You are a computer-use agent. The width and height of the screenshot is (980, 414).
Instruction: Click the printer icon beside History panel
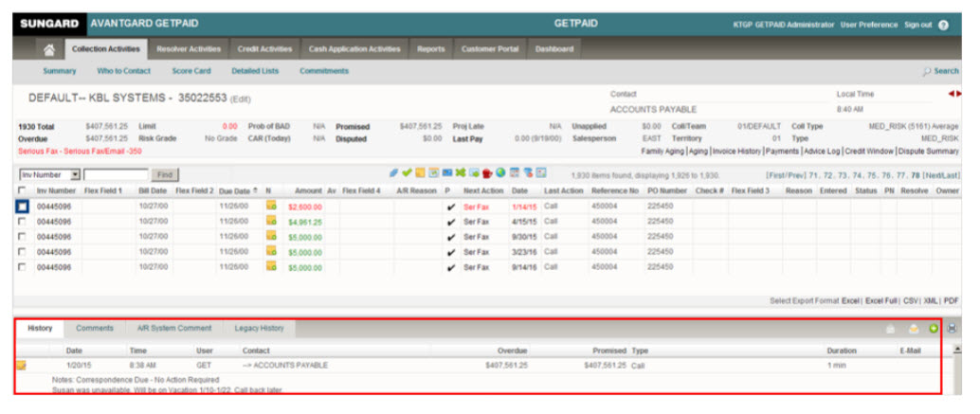tap(952, 329)
